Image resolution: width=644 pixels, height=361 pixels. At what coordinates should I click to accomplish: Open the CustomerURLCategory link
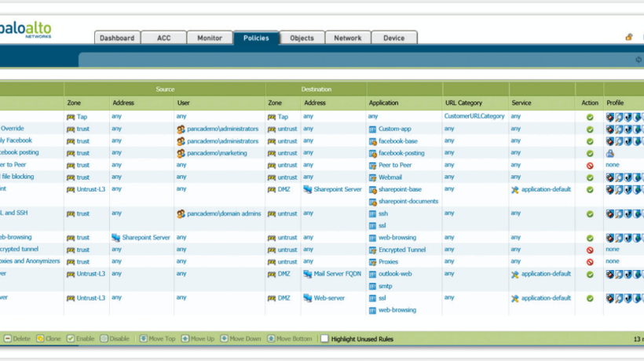pyautogui.click(x=474, y=116)
